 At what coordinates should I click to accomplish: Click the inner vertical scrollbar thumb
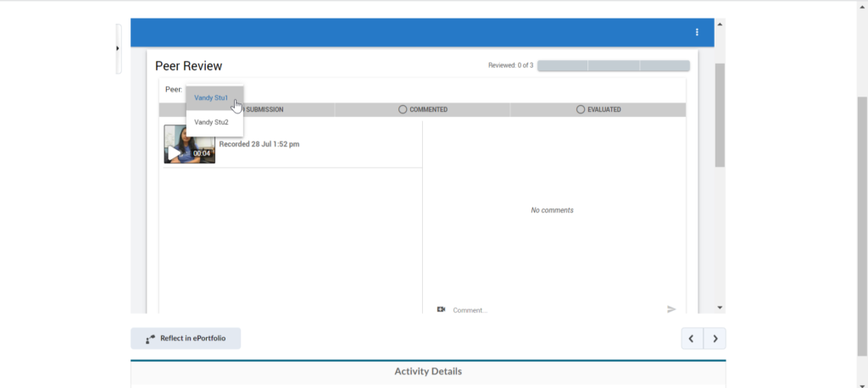720,114
